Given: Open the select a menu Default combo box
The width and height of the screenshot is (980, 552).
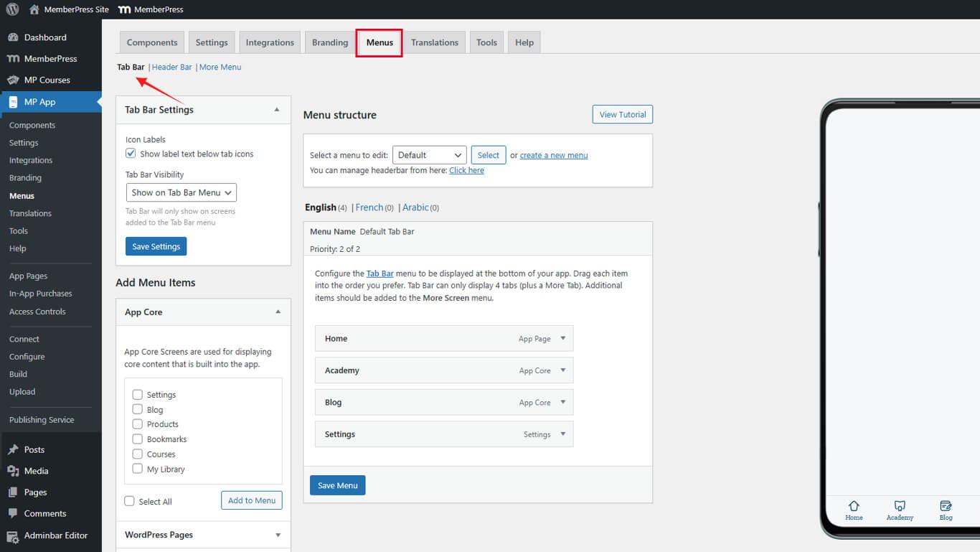Looking at the screenshot, I should [429, 155].
